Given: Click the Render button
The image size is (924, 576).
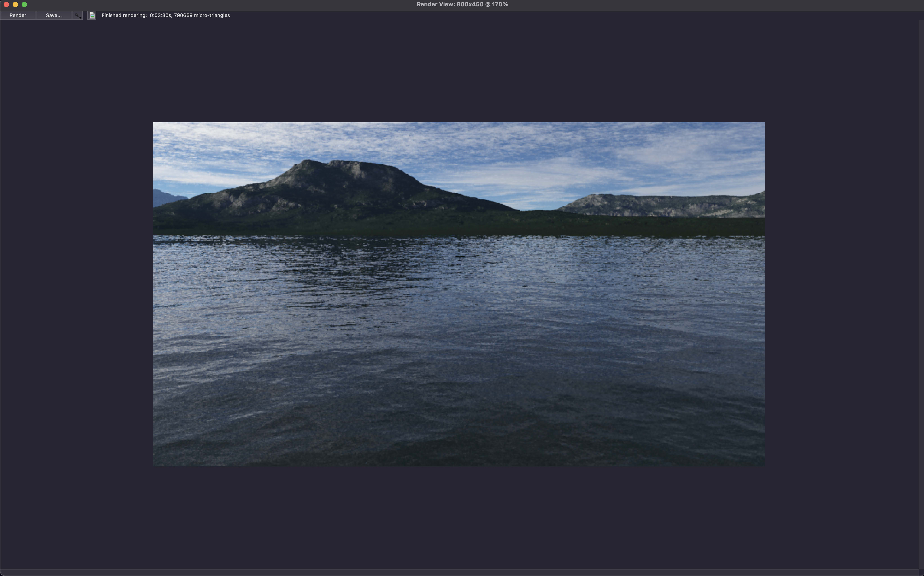Looking at the screenshot, I should [18, 15].
